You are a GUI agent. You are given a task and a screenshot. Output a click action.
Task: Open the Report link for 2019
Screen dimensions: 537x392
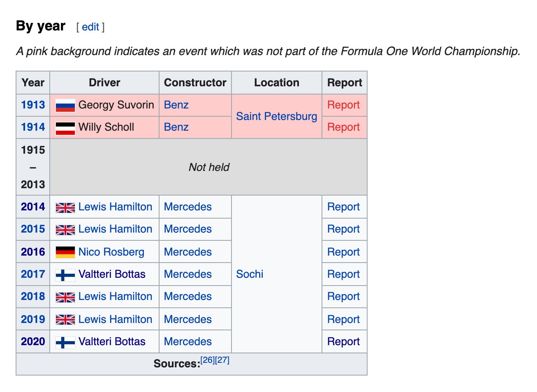(343, 319)
